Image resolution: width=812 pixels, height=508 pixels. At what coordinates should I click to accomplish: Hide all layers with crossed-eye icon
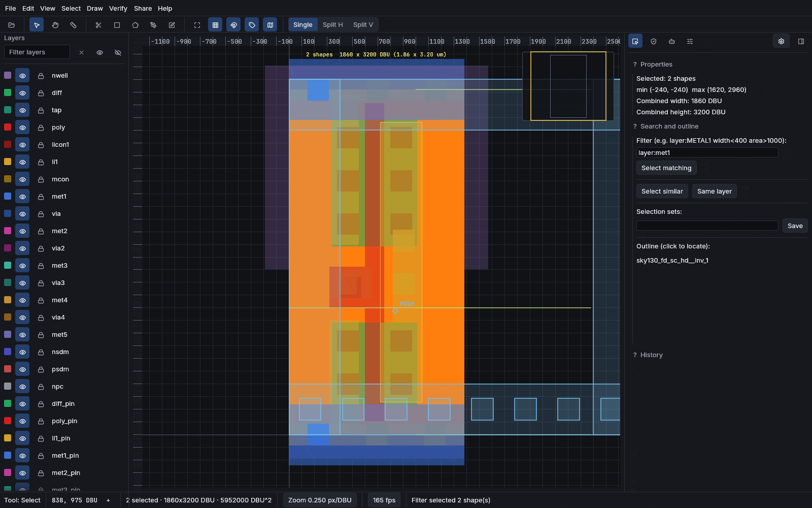118,52
